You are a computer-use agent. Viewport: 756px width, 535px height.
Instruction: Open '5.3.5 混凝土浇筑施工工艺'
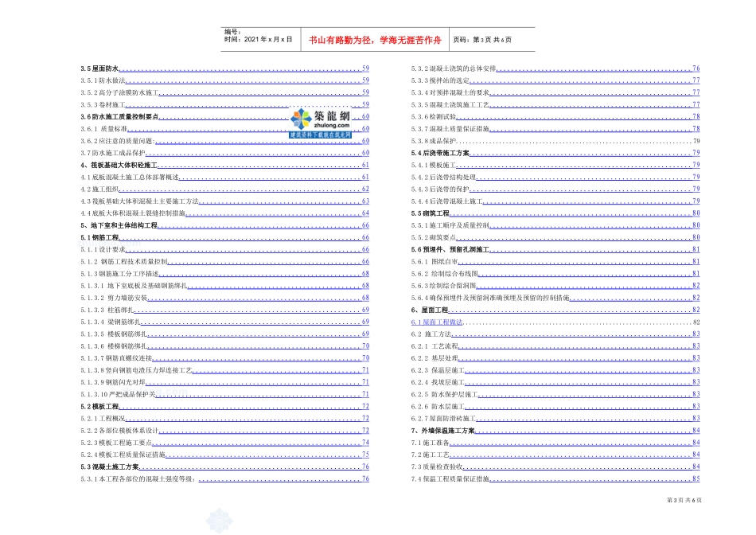(x=555, y=104)
